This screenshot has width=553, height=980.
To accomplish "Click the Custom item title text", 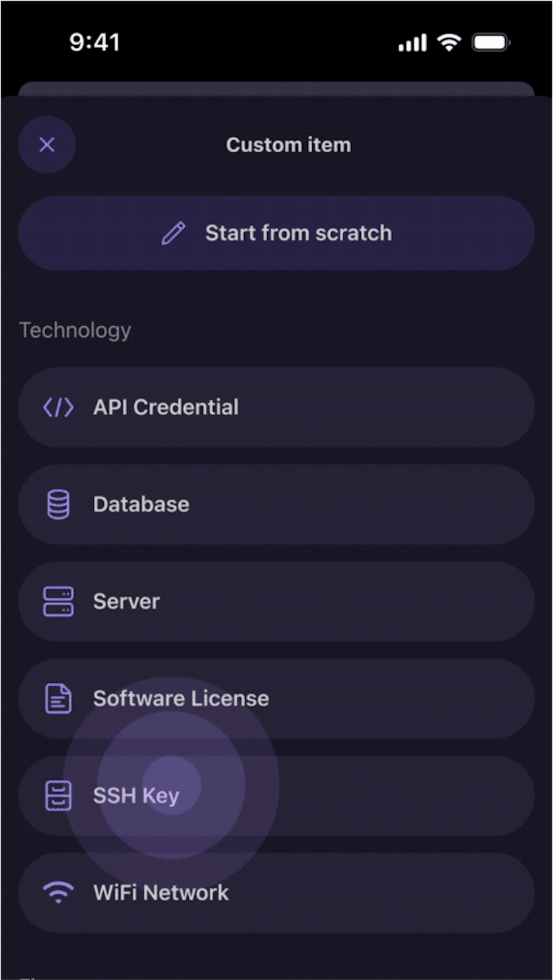I will [289, 145].
